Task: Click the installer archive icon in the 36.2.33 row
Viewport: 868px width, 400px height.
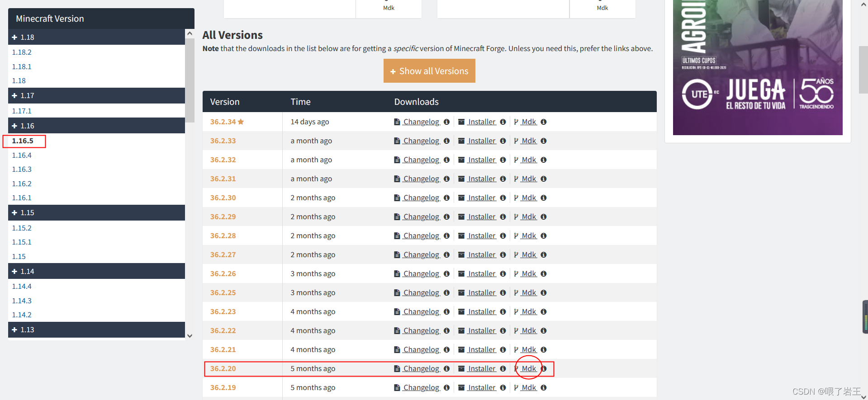Action: click(x=461, y=141)
